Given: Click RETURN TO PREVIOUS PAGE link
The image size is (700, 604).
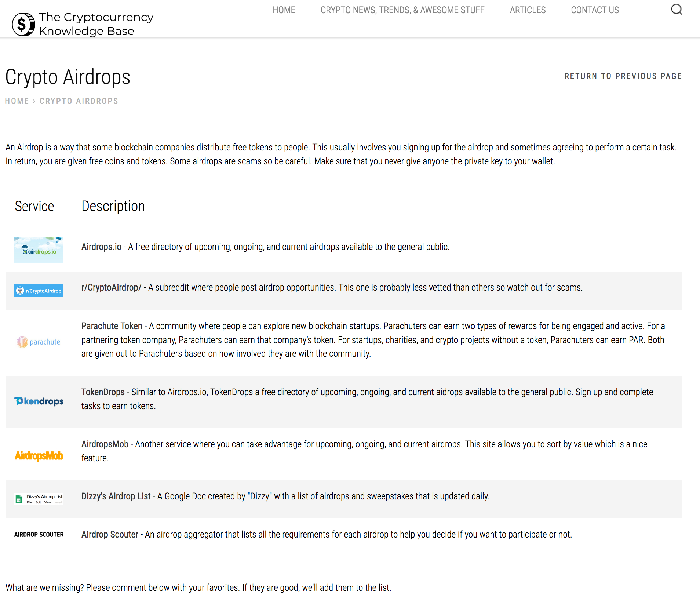Looking at the screenshot, I should tap(623, 76).
